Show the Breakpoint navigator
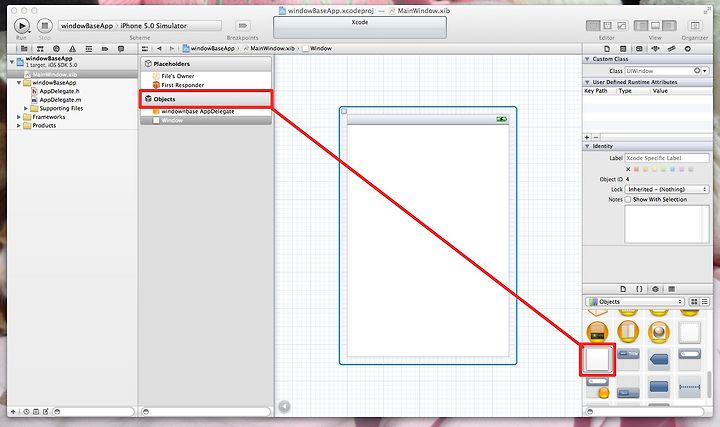 point(105,49)
